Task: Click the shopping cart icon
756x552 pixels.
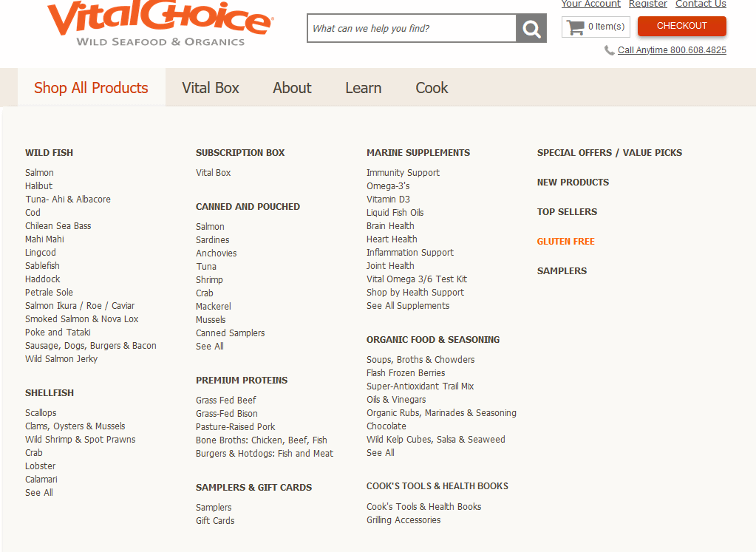Action: (x=575, y=27)
